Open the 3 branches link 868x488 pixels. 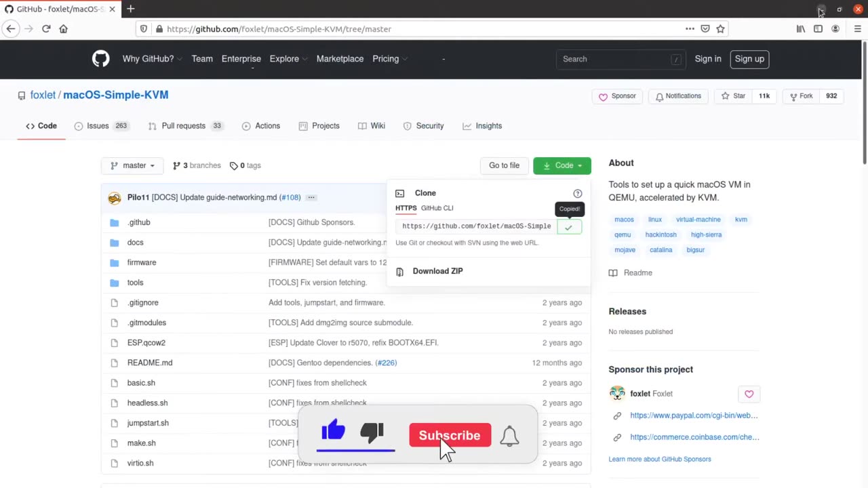[x=197, y=165]
